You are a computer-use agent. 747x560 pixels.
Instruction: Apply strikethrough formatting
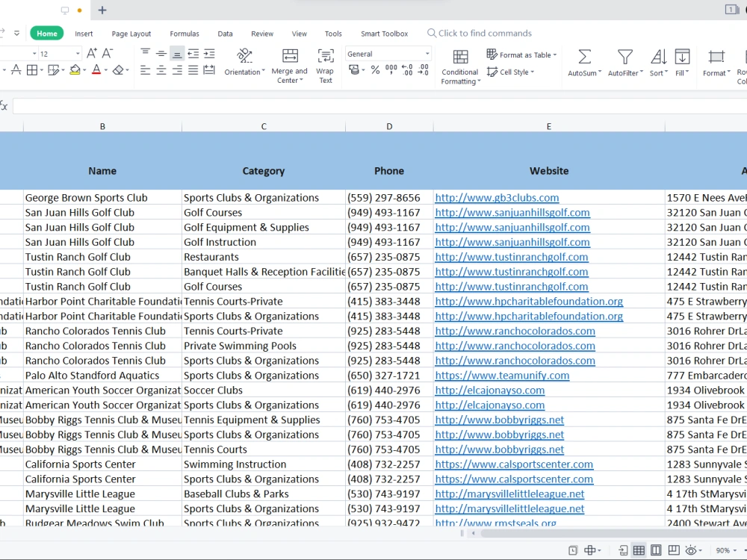pyautogui.click(x=16, y=70)
